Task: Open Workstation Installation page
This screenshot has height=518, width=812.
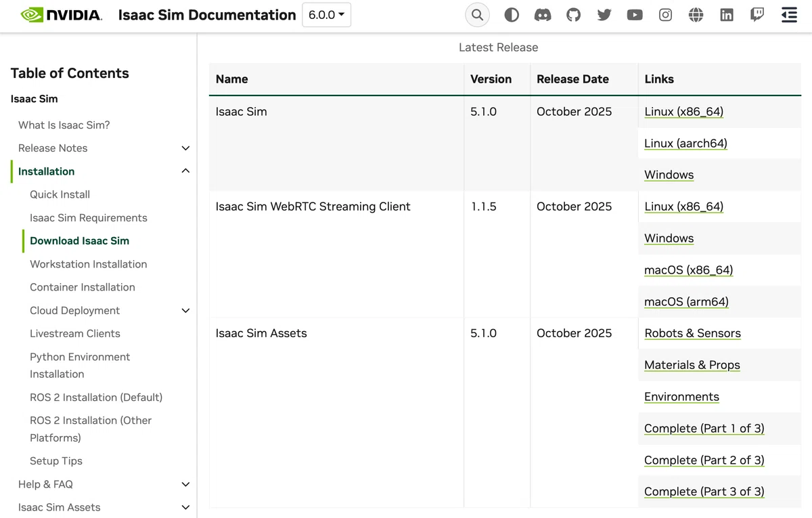Action: point(89,264)
